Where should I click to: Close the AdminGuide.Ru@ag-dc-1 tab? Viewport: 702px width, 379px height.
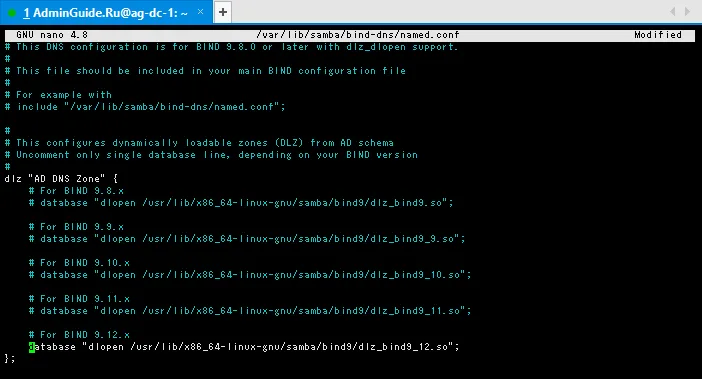coord(201,12)
